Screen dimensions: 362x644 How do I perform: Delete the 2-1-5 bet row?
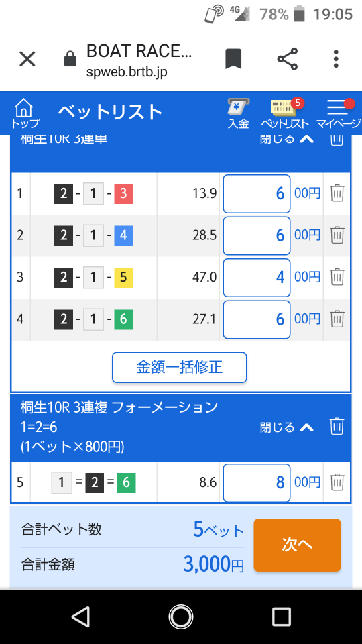tap(337, 277)
